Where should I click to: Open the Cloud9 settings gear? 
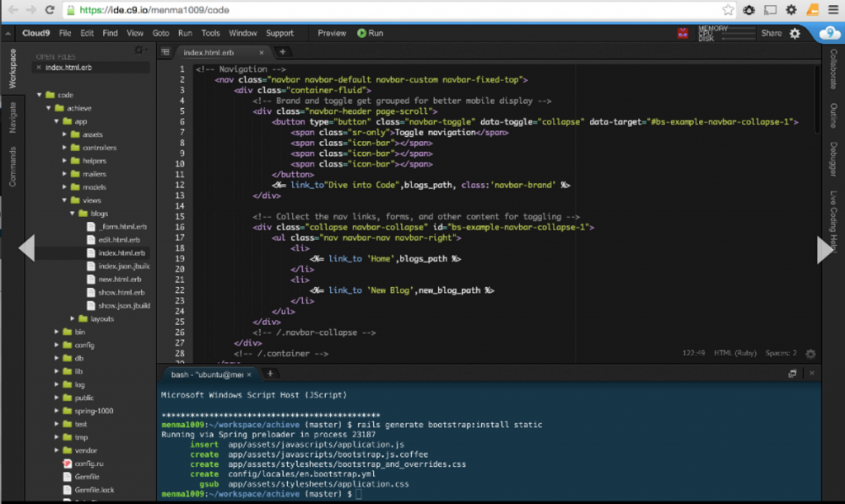[x=794, y=33]
